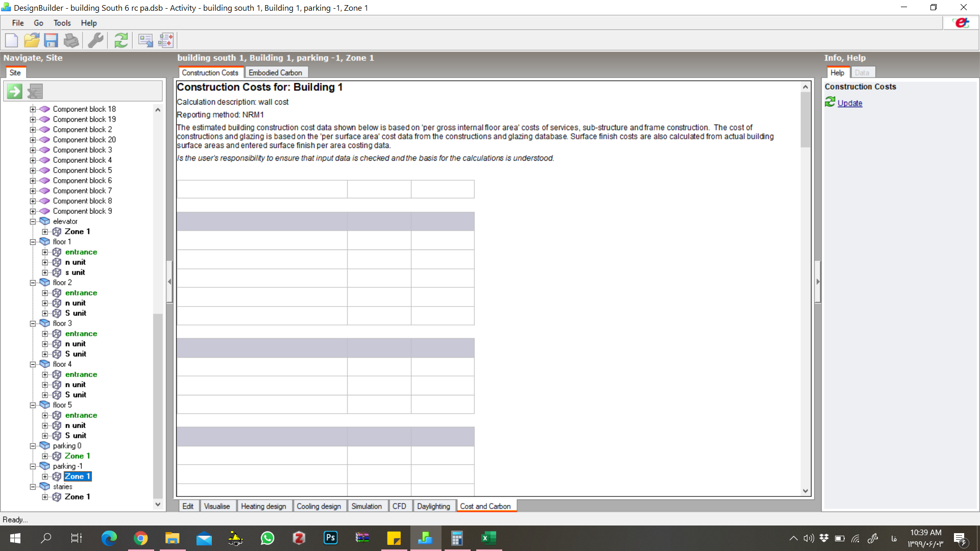Open the Simulation tab

pos(366,506)
